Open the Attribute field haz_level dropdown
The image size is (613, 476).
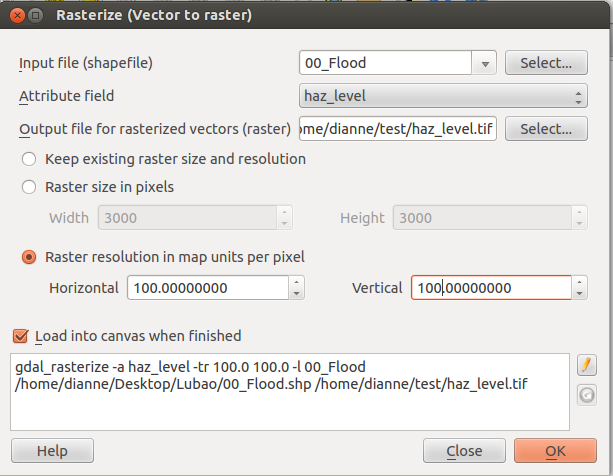443,96
